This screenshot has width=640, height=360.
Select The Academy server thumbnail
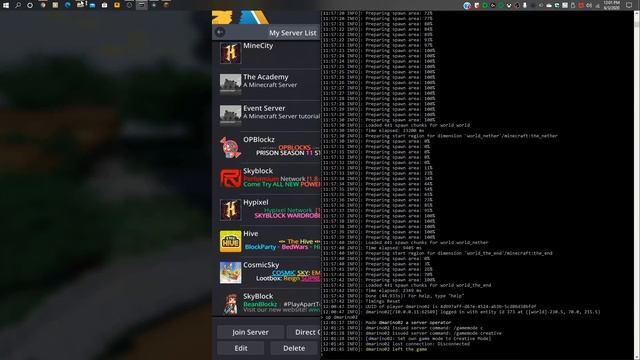tap(230, 84)
